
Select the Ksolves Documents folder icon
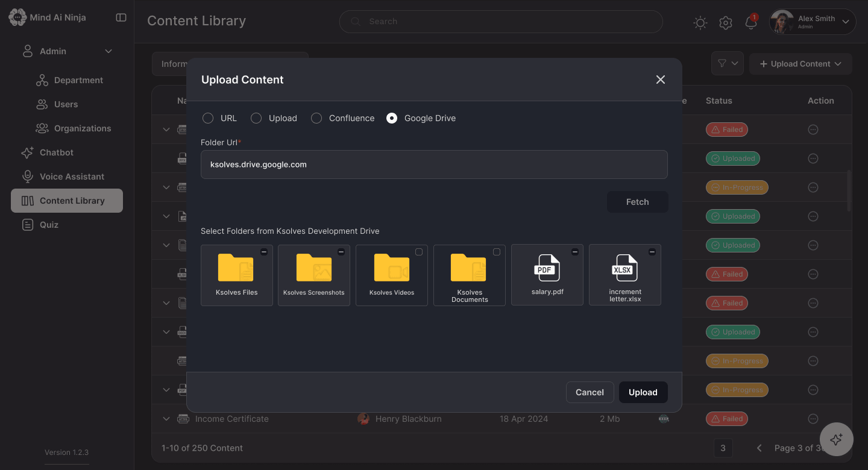tap(468, 268)
